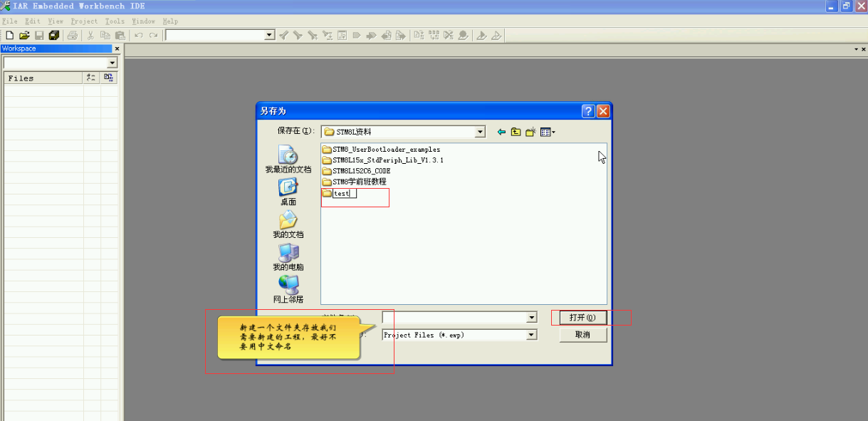Image resolution: width=868 pixels, height=421 pixels.
Task: Click the Redo toolbar icon
Action: click(153, 35)
